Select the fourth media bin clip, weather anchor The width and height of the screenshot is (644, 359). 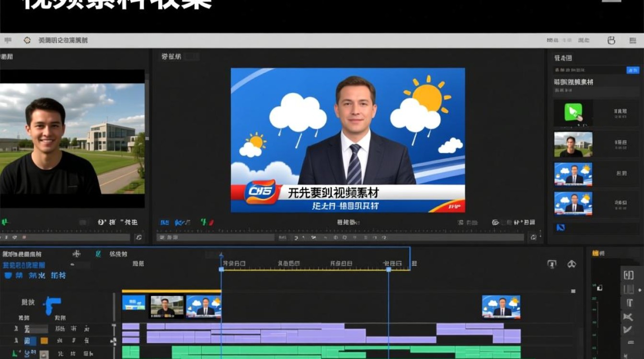573,204
